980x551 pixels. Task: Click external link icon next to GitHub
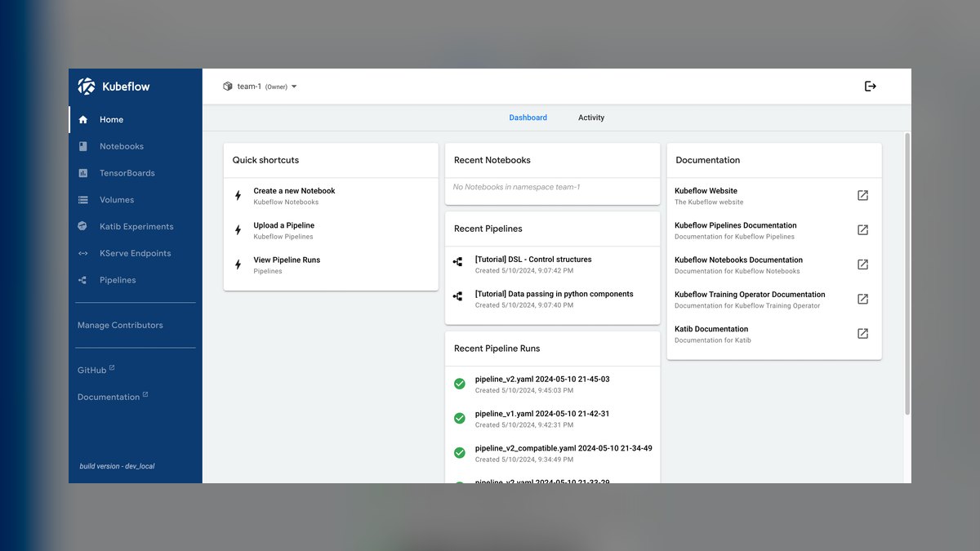[112, 368]
